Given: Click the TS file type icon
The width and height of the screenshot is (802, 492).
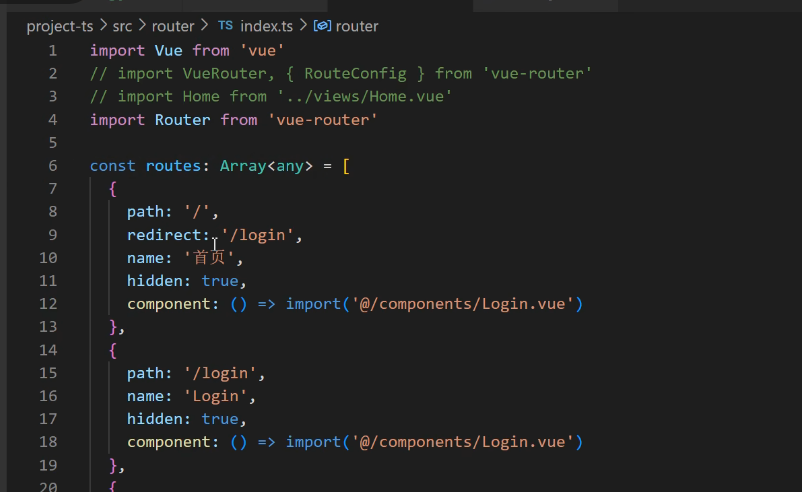Looking at the screenshot, I should 225,26.
